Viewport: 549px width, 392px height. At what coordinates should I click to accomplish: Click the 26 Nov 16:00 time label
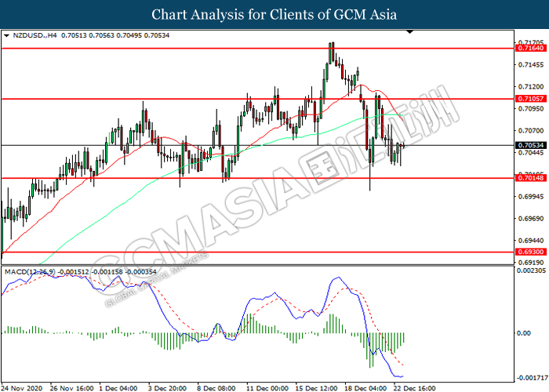tap(72, 388)
